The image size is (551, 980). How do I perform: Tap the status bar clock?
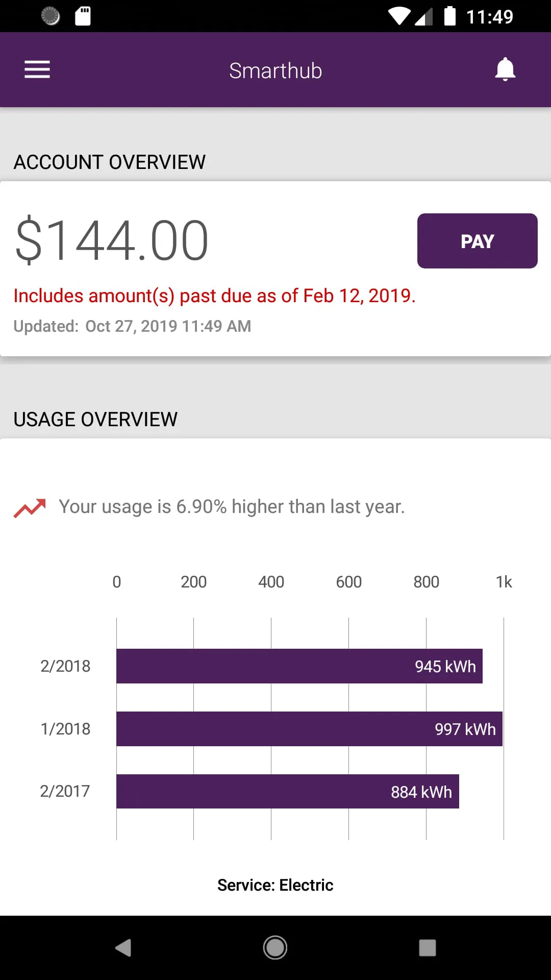pyautogui.click(x=489, y=17)
